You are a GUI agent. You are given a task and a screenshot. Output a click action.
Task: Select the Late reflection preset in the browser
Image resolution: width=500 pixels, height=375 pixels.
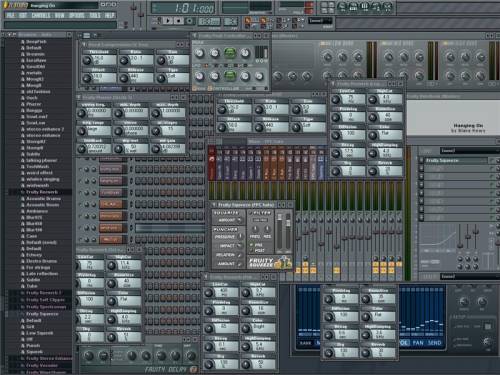click(x=42, y=274)
